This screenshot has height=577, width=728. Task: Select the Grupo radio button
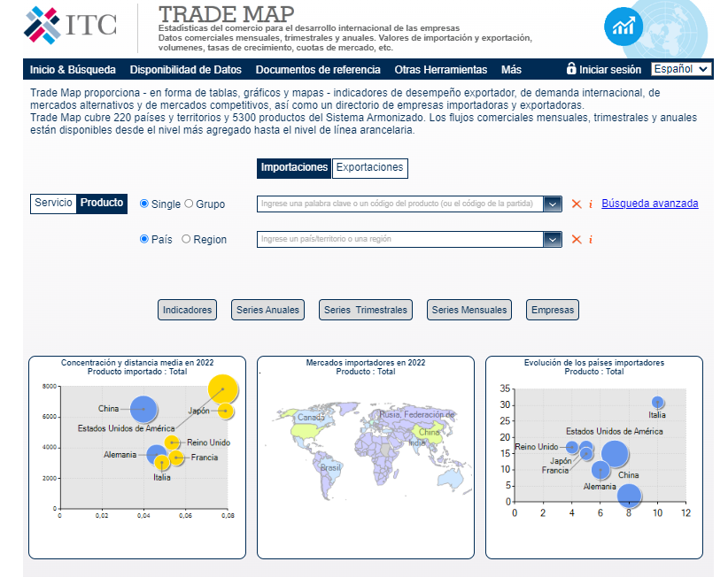(189, 204)
